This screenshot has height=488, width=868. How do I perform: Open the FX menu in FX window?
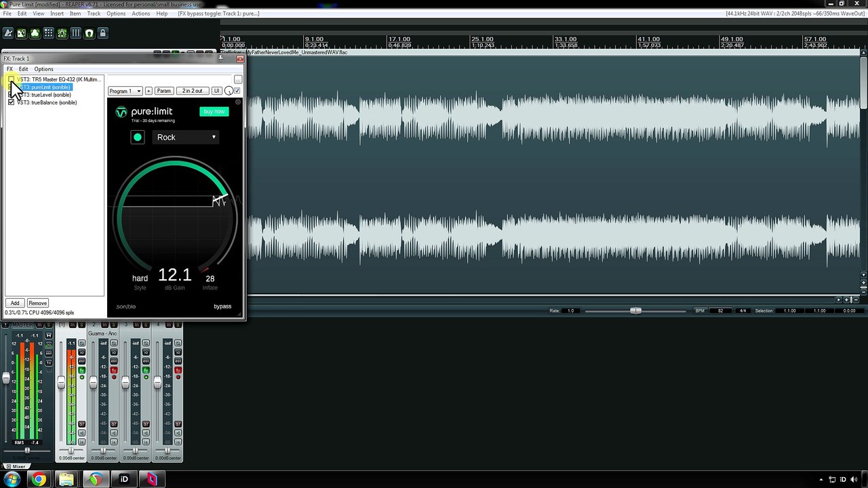pyautogui.click(x=9, y=69)
